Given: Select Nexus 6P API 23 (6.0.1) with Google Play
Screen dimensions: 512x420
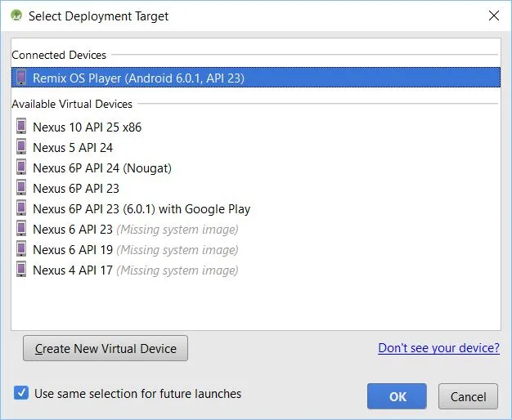Looking at the screenshot, I should [x=141, y=209].
